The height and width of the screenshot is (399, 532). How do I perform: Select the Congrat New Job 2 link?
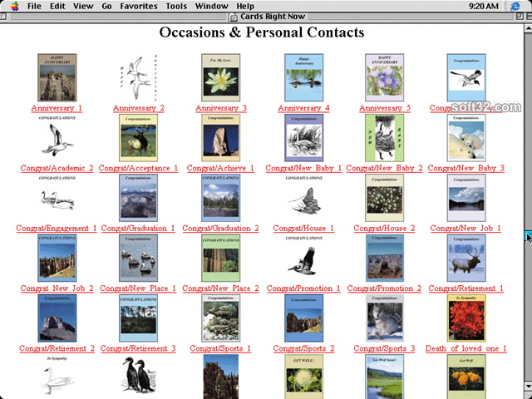point(57,288)
